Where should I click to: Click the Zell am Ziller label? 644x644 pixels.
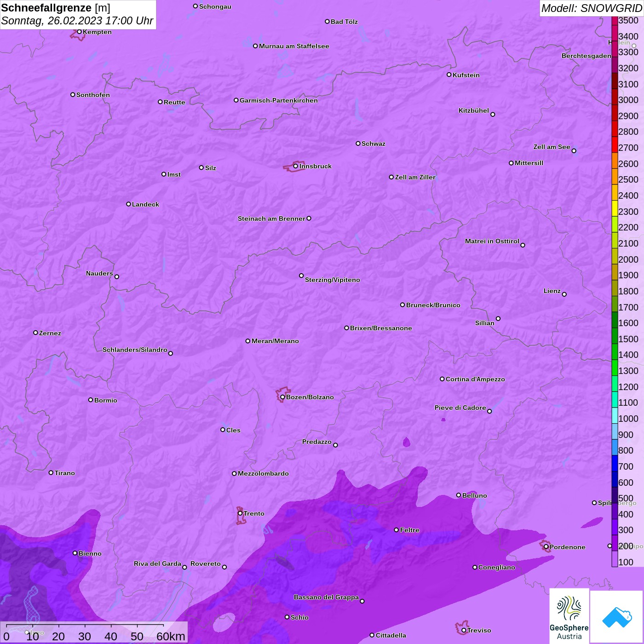[415, 177]
